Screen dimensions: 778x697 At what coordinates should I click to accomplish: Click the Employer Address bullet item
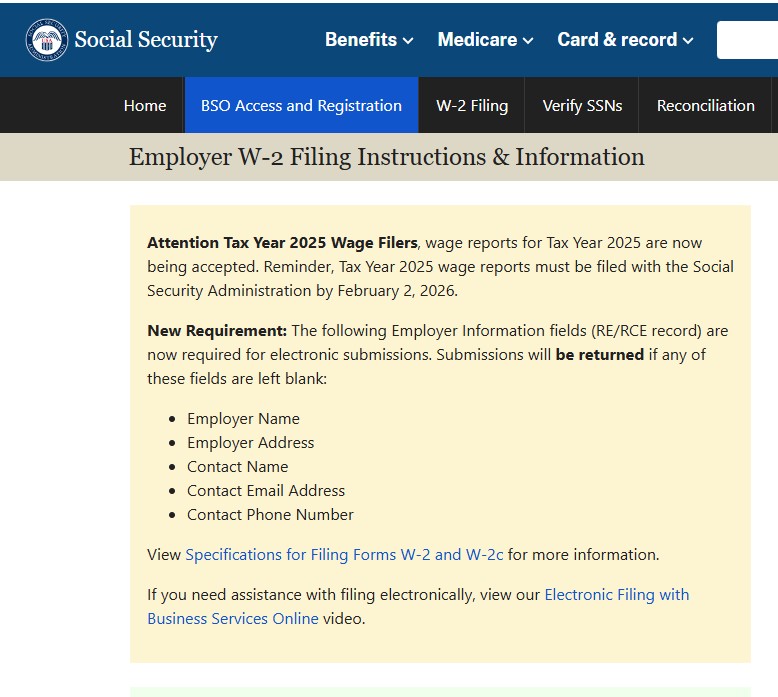(250, 442)
